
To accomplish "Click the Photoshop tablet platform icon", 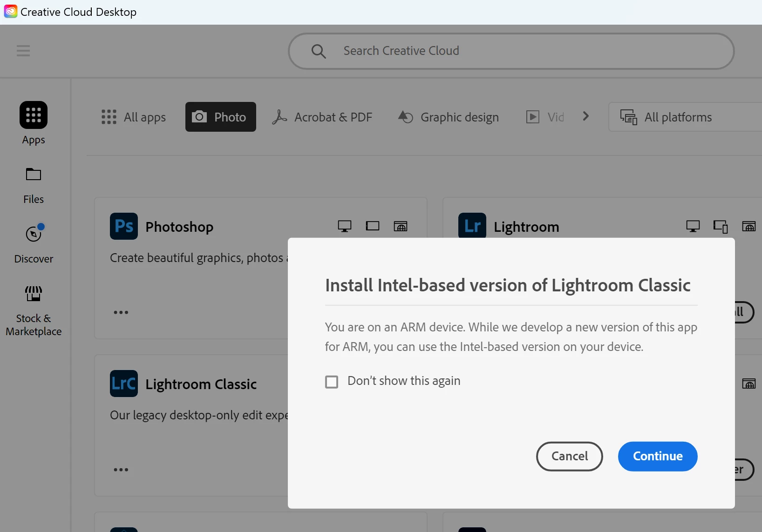I will 373,226.
